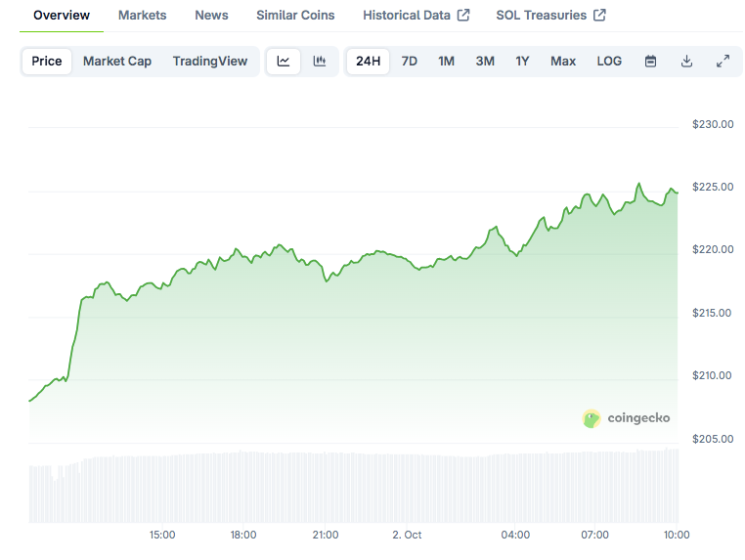Toggle LOG scale on chart
Screen dimensions: 745x560
tap(609, 61)
